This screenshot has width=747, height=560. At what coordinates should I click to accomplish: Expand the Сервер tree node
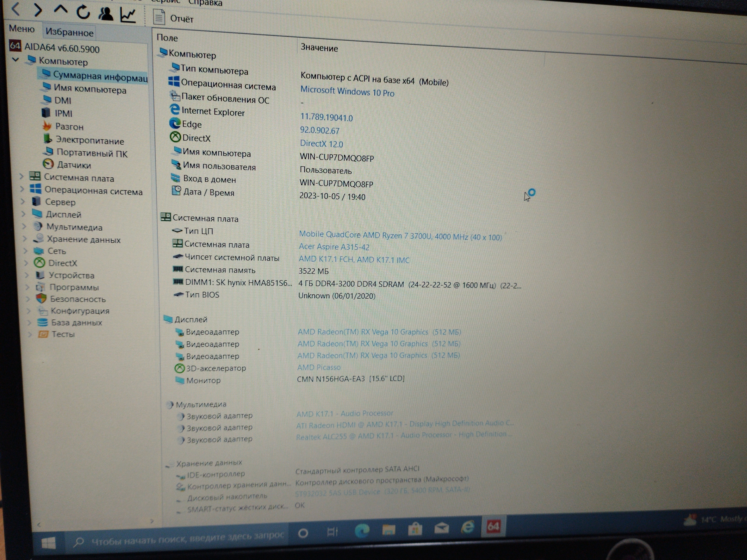click(23, 201)
